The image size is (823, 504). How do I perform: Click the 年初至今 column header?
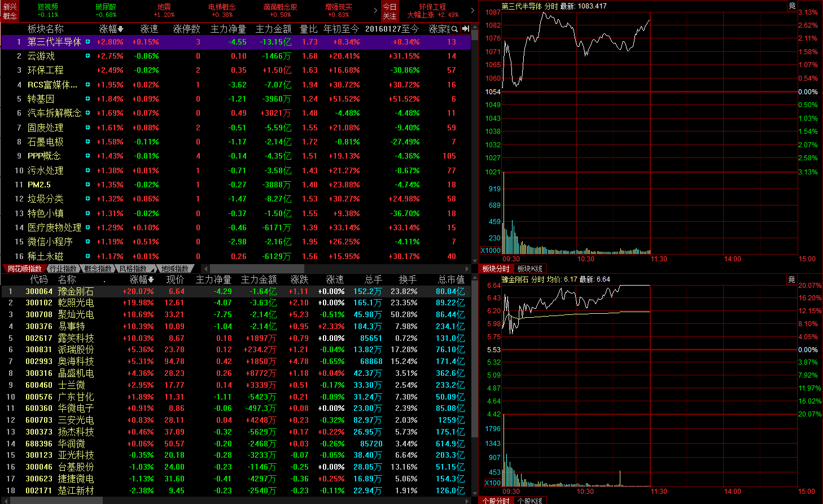341,29
